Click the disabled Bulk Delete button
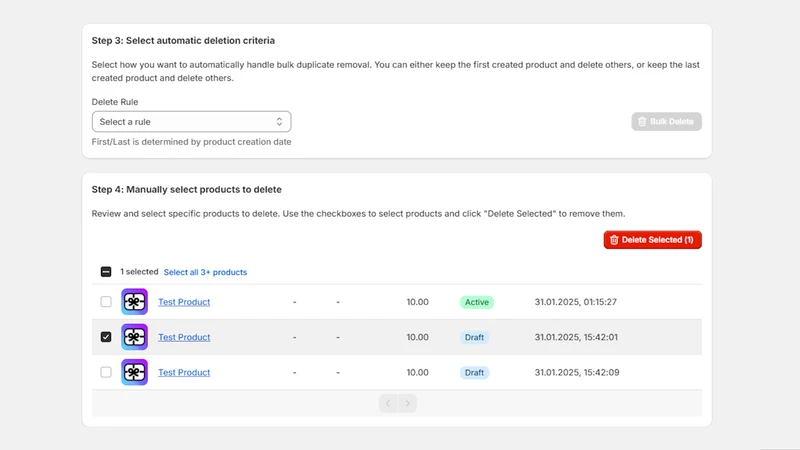Image resolution: width=800 pixels, height=450 pixels. (666, 121)
